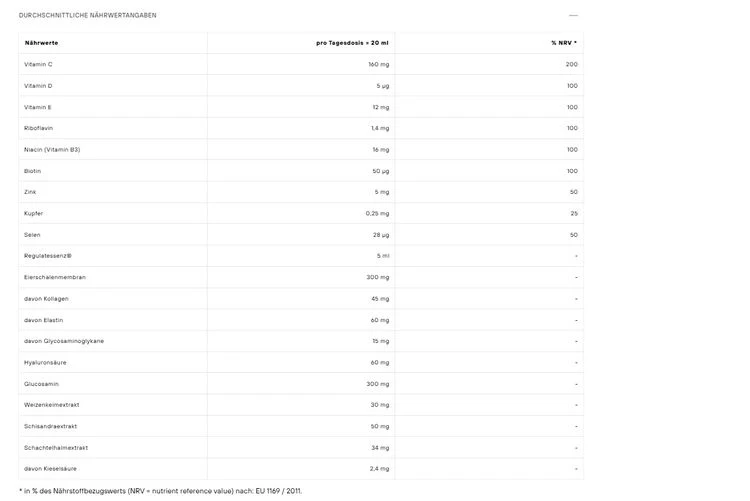Click the Selen row label
The height and width of the screenshot is (501, 750).
(x=32, y=235)
